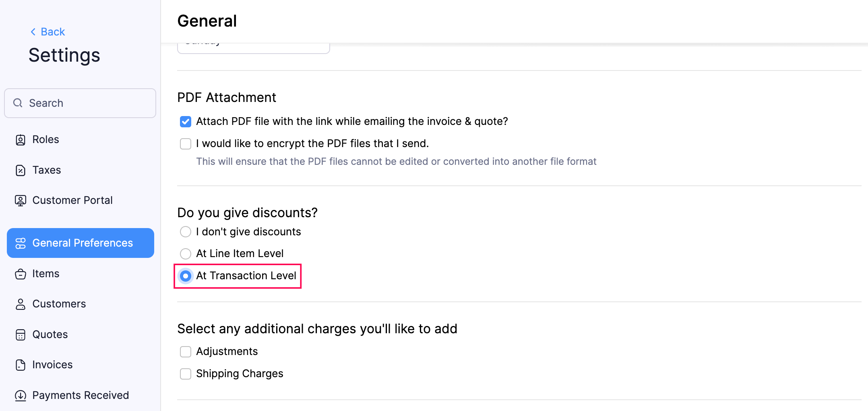
Task: Select the Roles icon in sidebar
Action: click(21, 139)
